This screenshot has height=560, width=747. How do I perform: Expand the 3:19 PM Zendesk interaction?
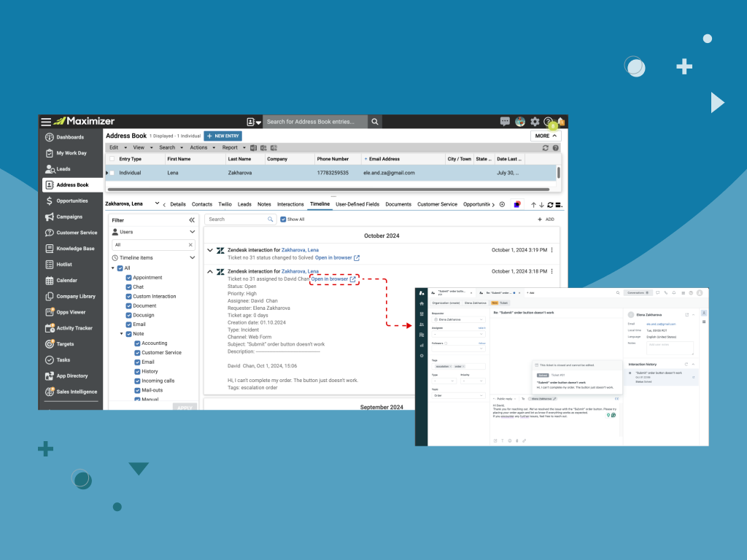(210, 250)
